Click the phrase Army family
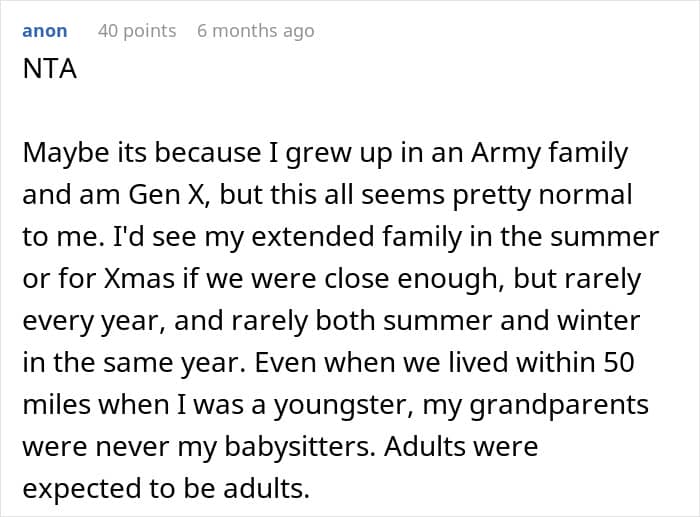The height and width of the screenshot is (517, 700). (x=550, y=153)
